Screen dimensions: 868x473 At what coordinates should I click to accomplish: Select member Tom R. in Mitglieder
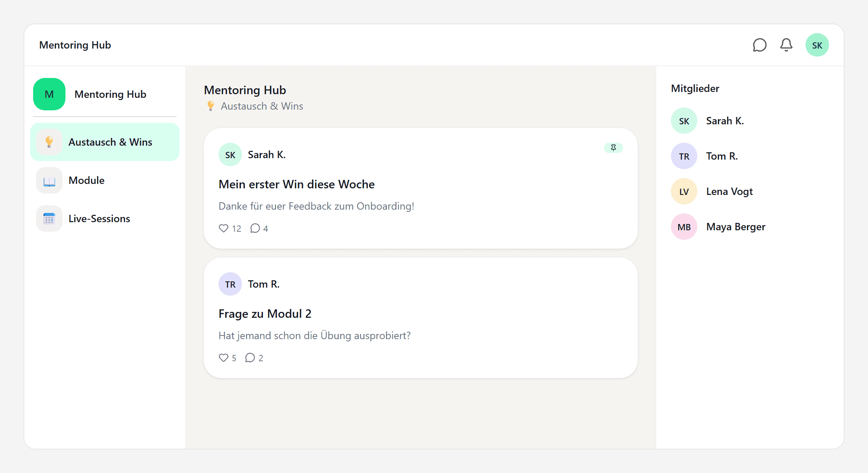pyautogui.click(x=722, y=156)
